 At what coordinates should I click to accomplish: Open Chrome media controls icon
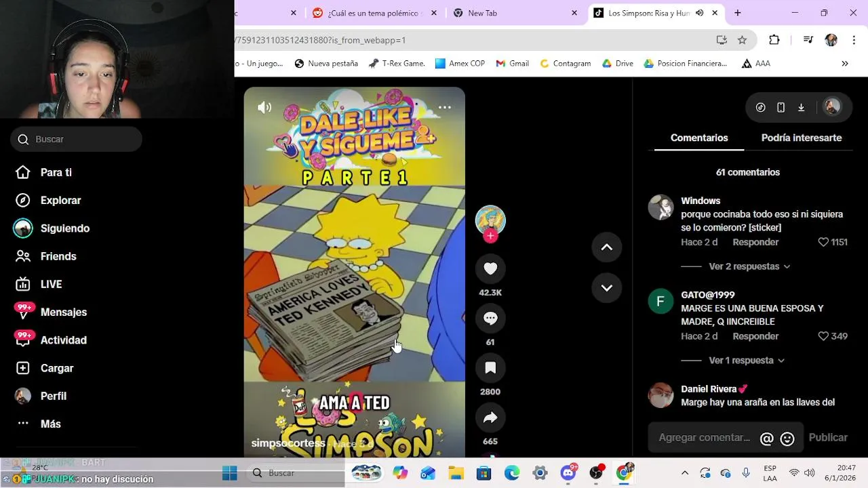808,40
